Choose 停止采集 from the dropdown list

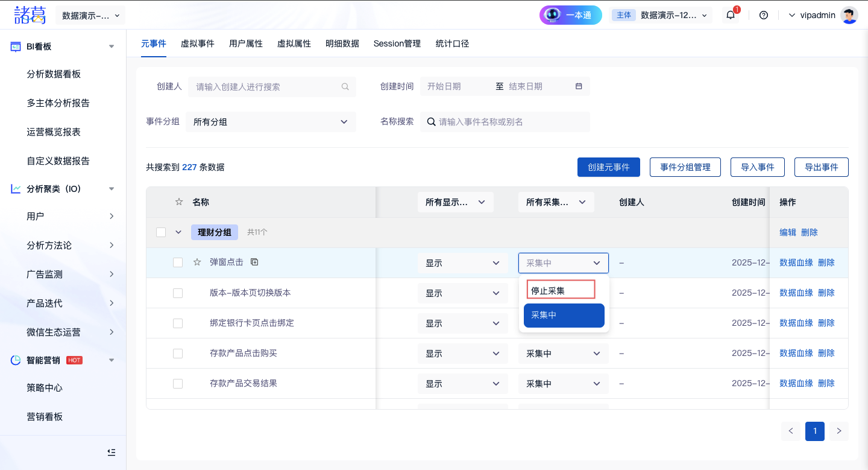point(561,290)
